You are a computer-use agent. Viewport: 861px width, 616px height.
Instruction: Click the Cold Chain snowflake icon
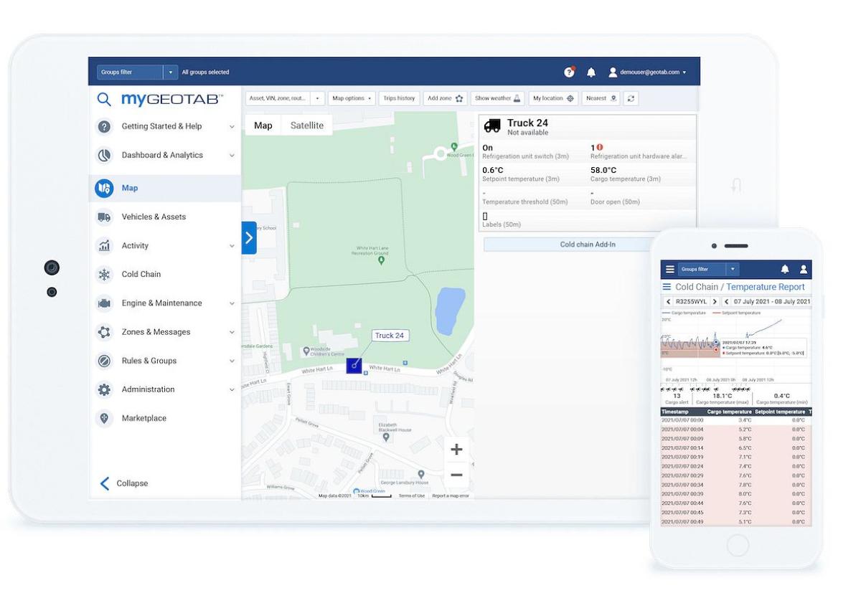104,274
